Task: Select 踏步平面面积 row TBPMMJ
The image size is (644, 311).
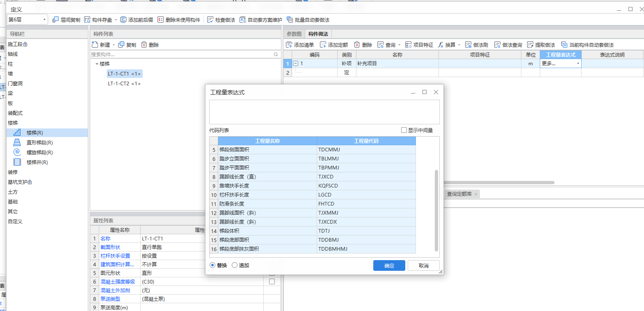Action: pos(313,168)
